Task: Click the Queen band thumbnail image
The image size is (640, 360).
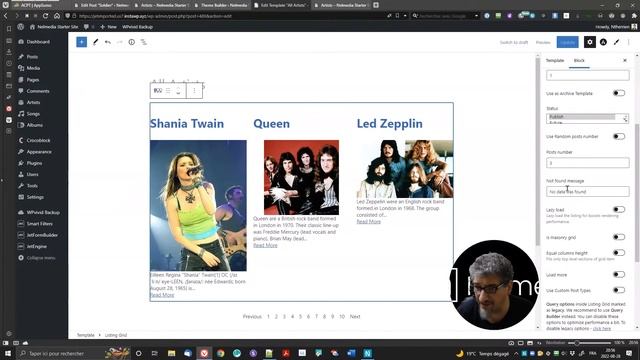Action: [301, 177]
